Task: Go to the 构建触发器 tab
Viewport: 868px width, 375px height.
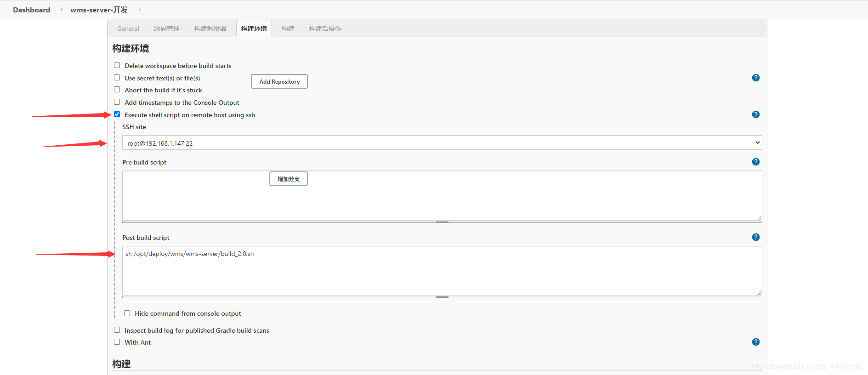Action: (210, 28)
